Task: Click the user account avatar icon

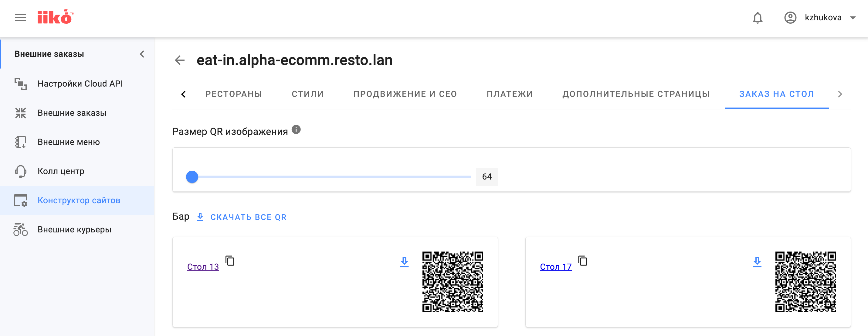Action: point(790,18)
